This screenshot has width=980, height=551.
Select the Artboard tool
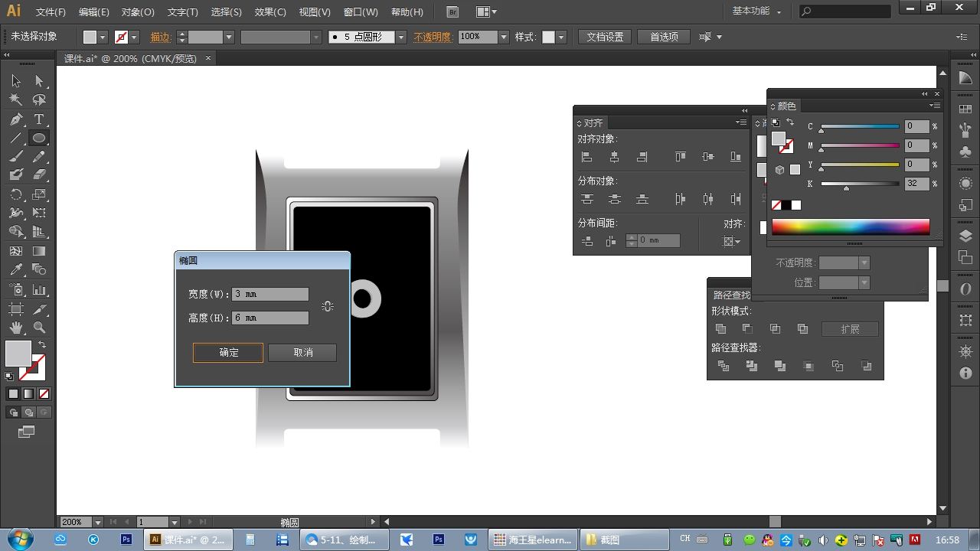click(16, 309)
